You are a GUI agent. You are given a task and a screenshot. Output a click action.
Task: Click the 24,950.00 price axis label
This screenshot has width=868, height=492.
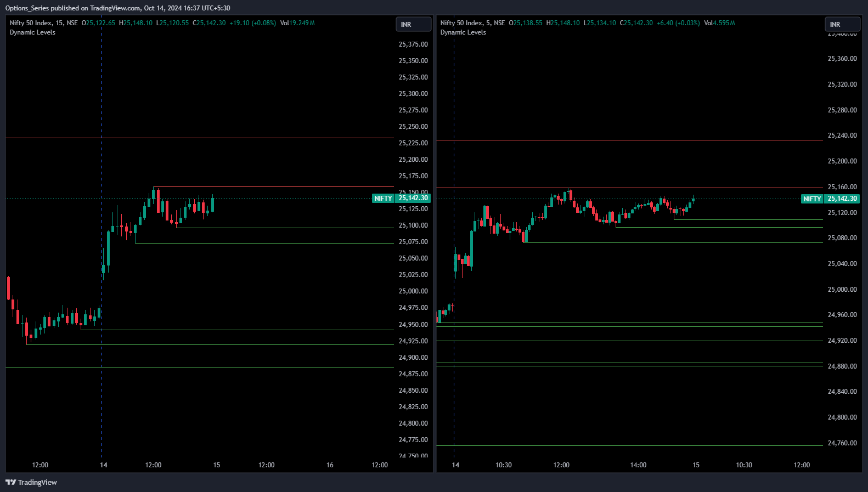click(413, 325)
